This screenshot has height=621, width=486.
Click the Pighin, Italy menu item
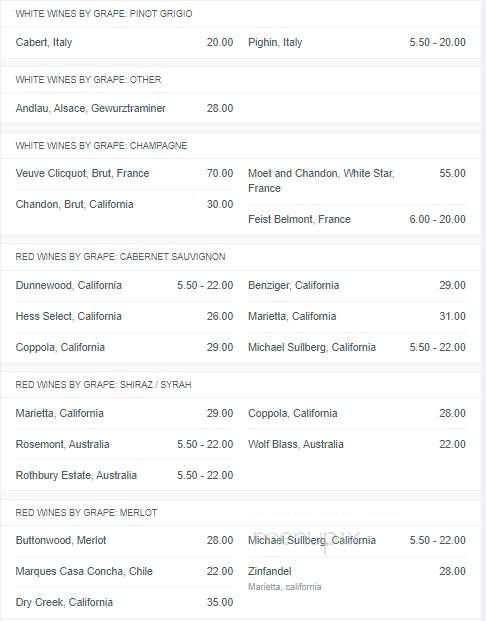(x=356, y=42)
